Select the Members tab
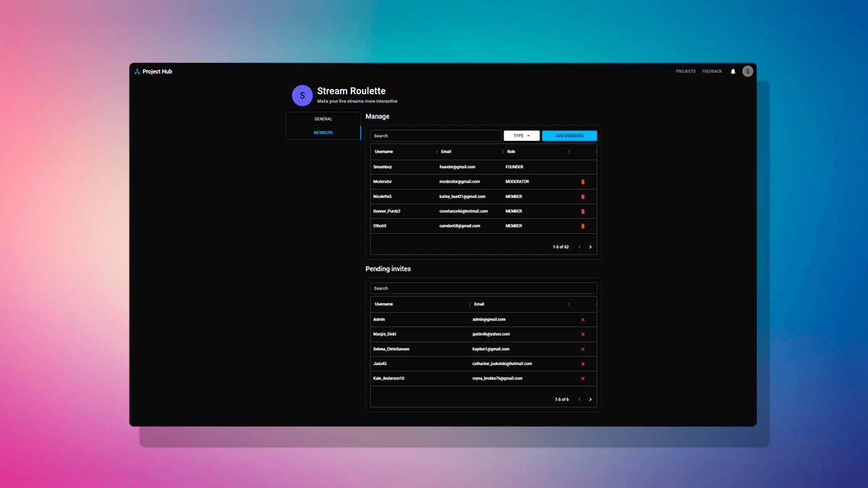The width and height of the screenshot is (868, 488). pos(323,133)
